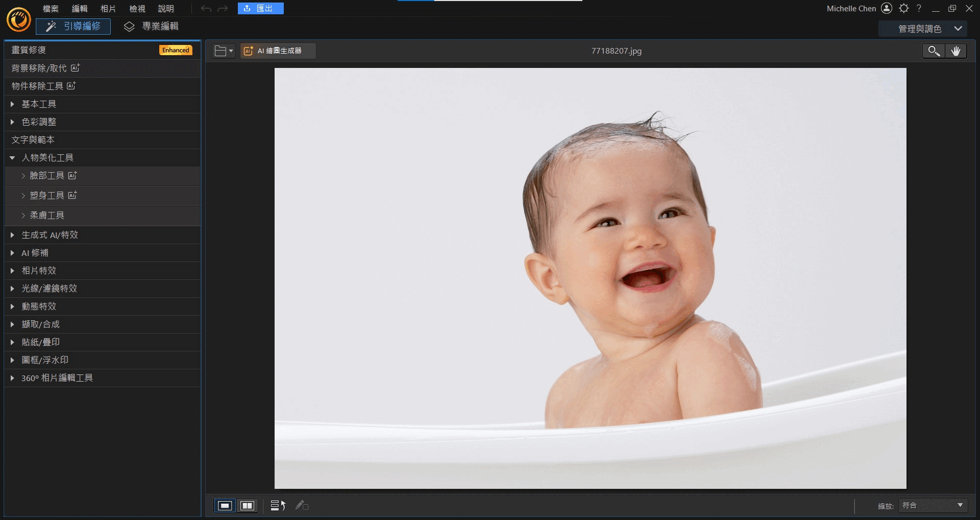Select 臉部工具 under beautify tools
Image resolution: width=980 pixels, height=520 pixels.
tap(47, 176)
